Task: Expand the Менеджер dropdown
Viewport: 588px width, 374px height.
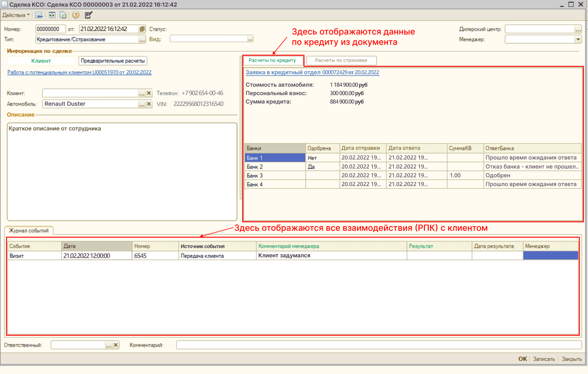Action: (578, 40)
